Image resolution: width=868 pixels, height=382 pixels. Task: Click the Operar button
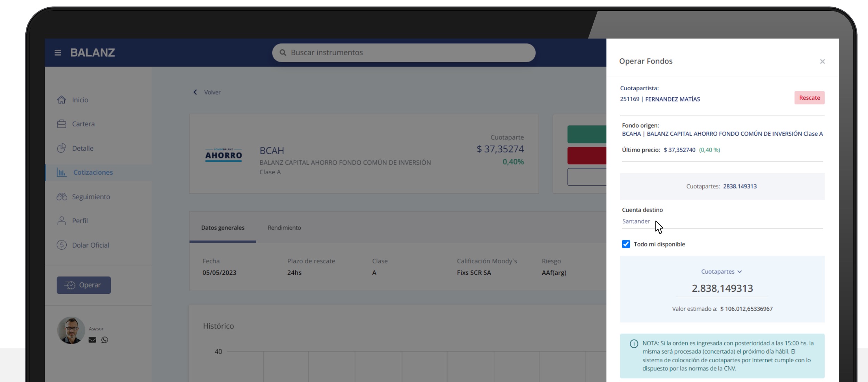pos(84,285)
